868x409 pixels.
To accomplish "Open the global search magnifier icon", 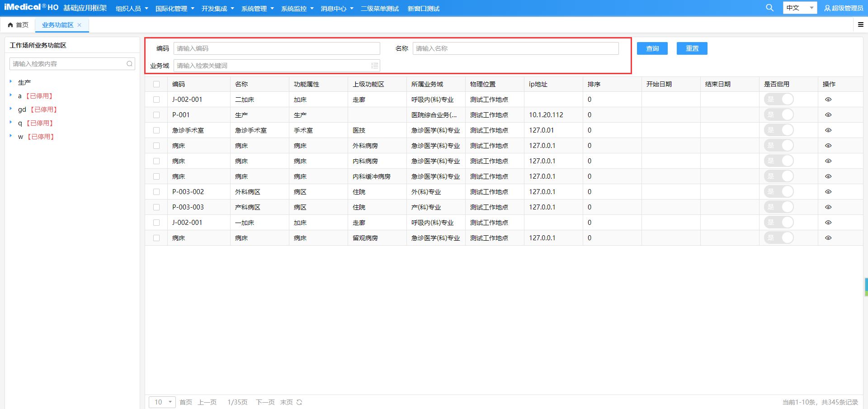I will pyautogui.click(x=769, y=8).
